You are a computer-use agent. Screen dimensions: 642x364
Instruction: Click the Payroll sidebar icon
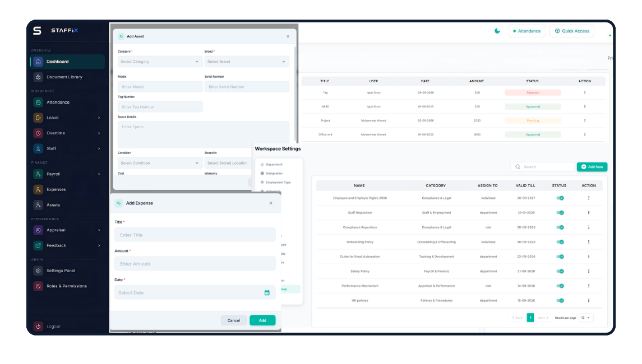[x=38, y=174]
